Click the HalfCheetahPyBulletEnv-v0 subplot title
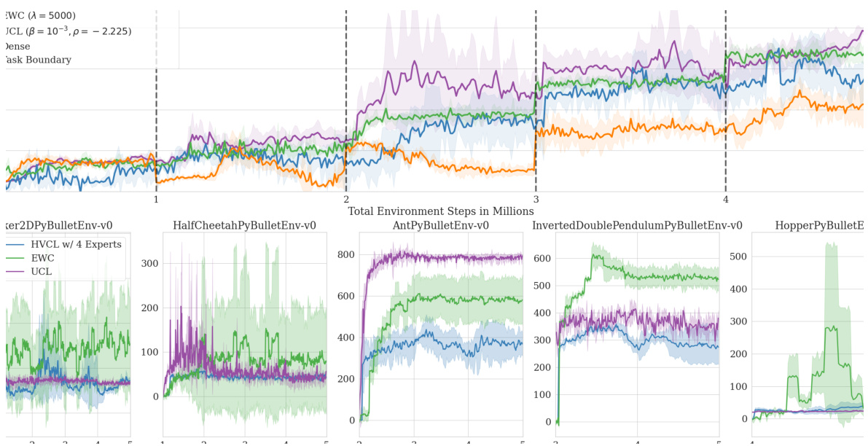Image resolution: width=868 pixels, height=446 pixels. (244, 226)
